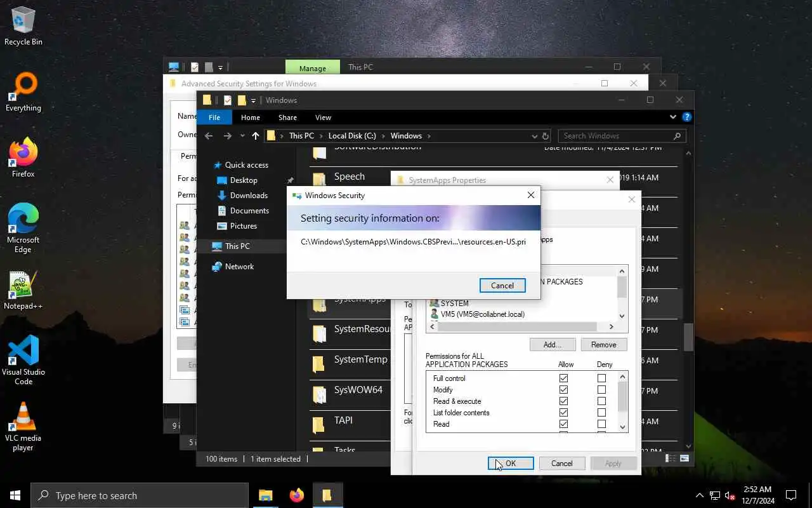
Task: Go forward in the Windows explorer window
Action: pos(228,136)
